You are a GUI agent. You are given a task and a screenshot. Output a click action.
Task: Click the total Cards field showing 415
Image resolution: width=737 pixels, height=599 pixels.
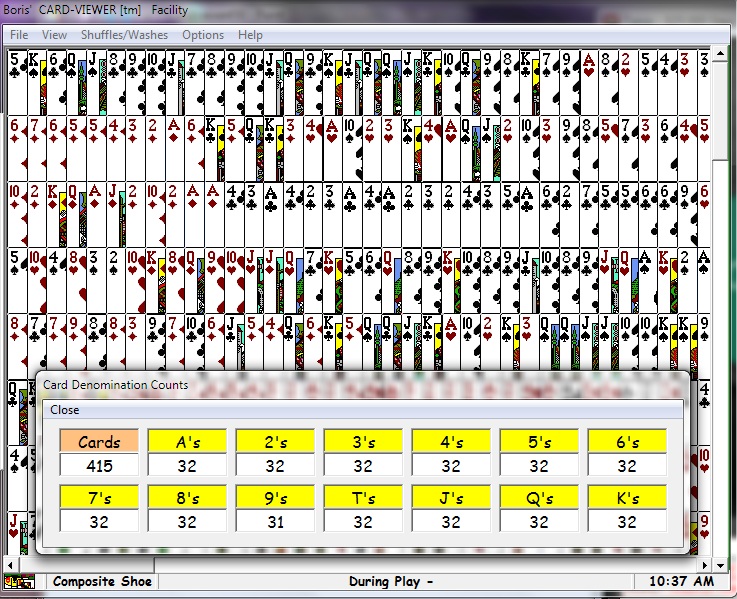(99, 466)
